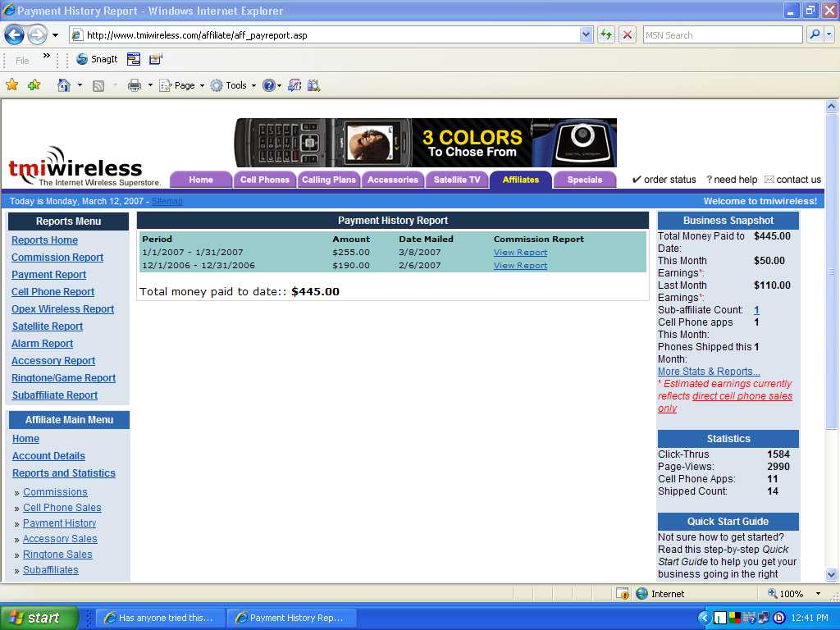Click the page scrollbar down arrow
The height and width of the screenshot is (630, 840).
[832, 575]
